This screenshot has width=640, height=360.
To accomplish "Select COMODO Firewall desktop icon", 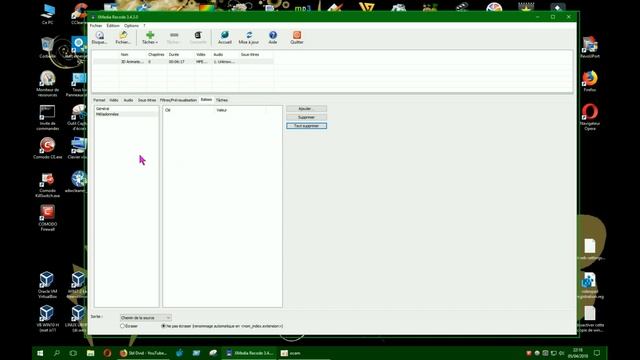I will point(47,218).
